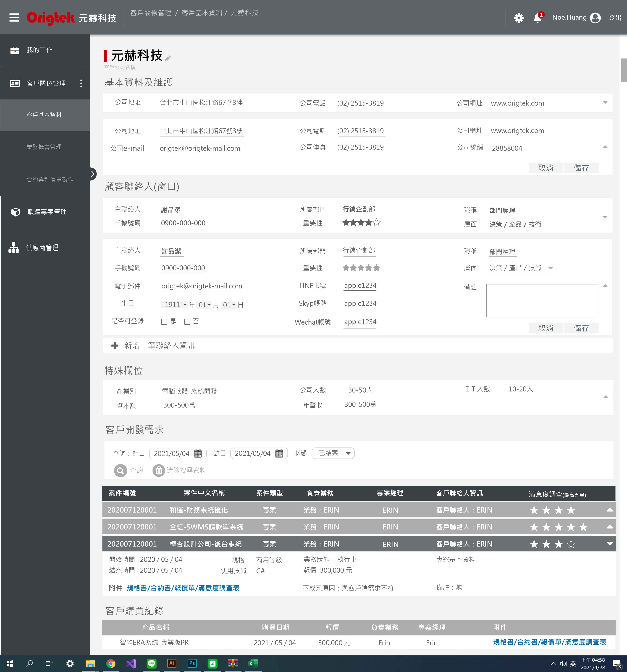Open the notification bell
Screen dimensions: 627x672
(537, 18)
